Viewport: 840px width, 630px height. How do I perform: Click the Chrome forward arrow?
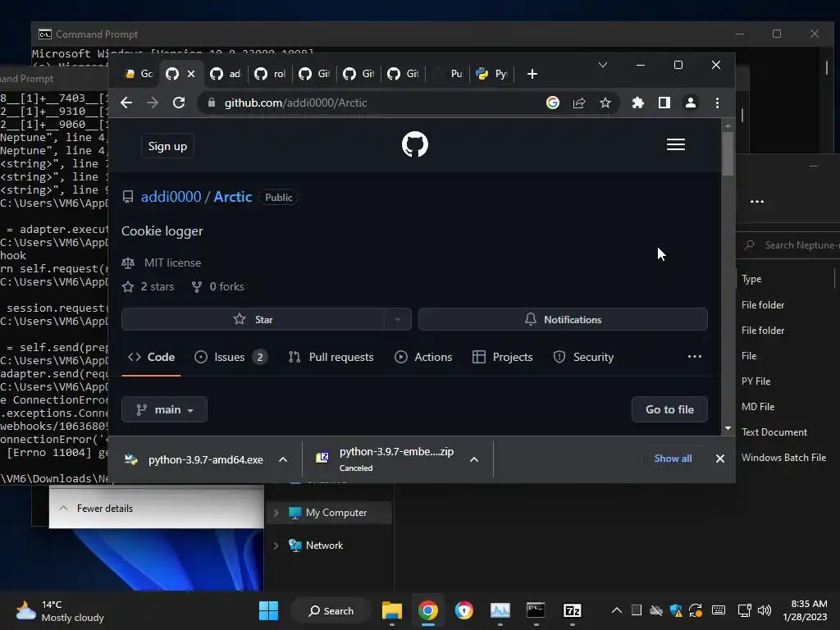153,103
